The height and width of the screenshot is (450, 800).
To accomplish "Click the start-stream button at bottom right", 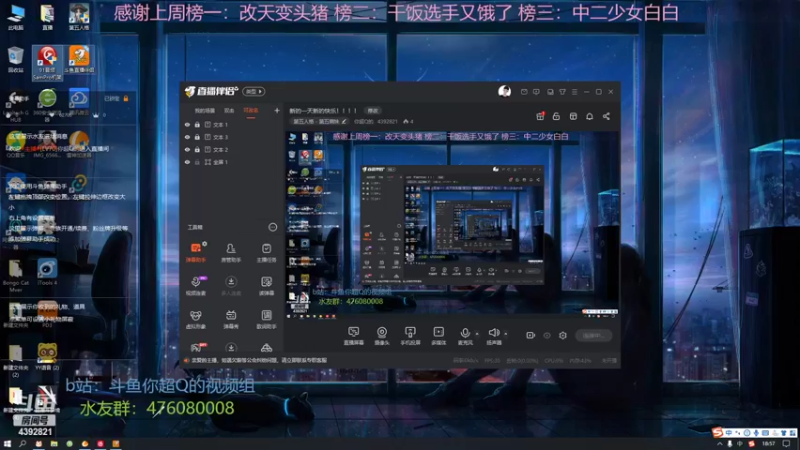I will (594, 335).
